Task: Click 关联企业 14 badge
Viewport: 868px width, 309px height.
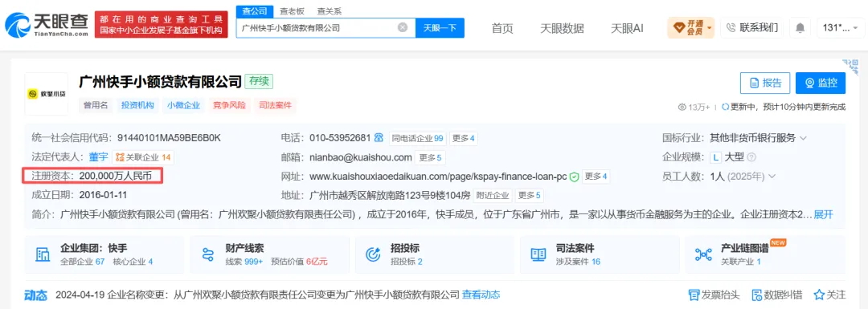Action: (x=143, y=157)
